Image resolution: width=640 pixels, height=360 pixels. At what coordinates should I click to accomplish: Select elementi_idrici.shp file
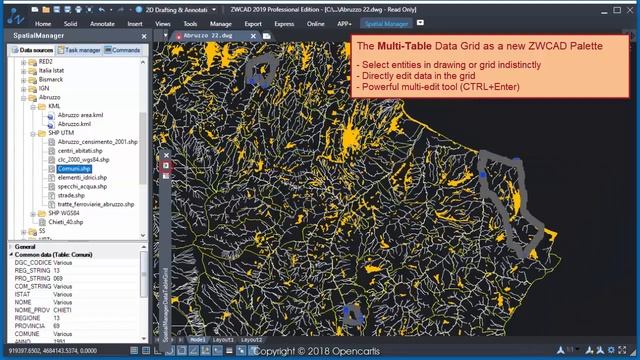coord(82,178)
